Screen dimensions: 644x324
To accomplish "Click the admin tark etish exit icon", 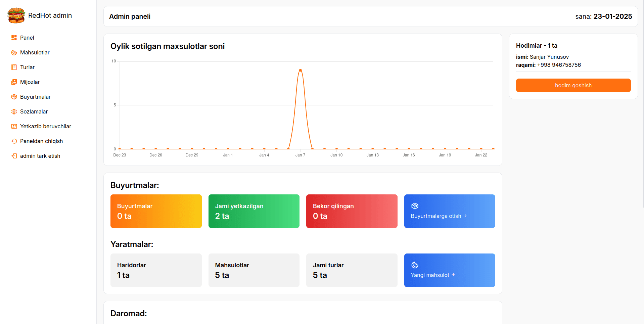I will point(14,156).
